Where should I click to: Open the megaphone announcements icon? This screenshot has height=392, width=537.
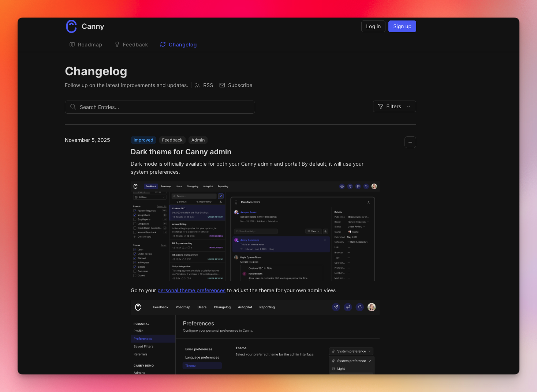[358, 186]
